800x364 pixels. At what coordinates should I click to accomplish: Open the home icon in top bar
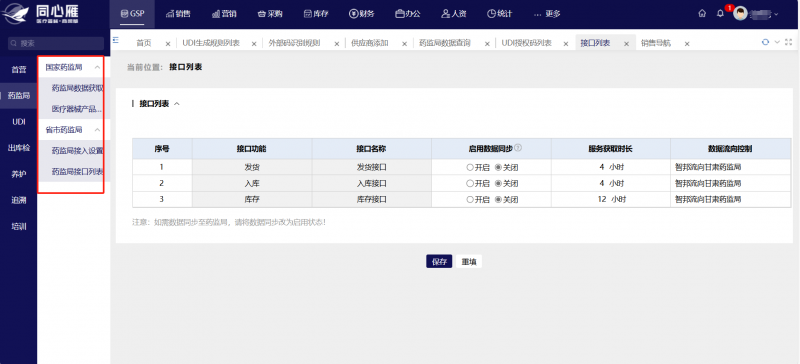703,14
